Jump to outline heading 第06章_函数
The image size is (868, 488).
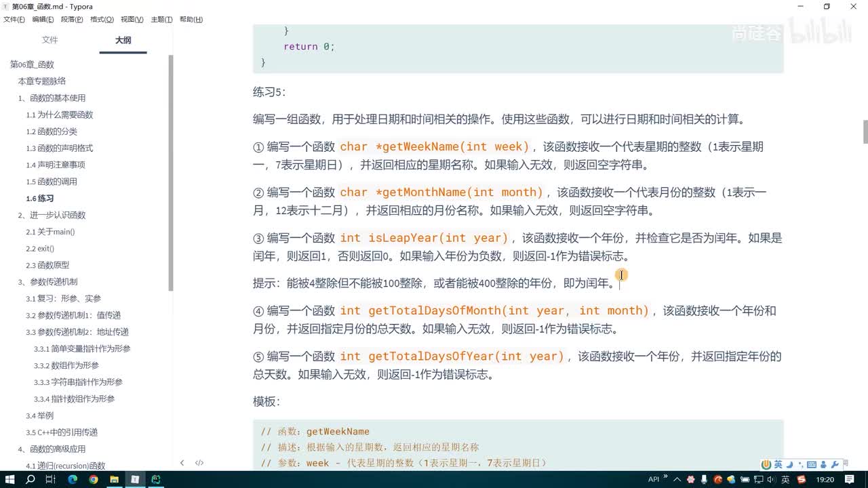[32, 64]
